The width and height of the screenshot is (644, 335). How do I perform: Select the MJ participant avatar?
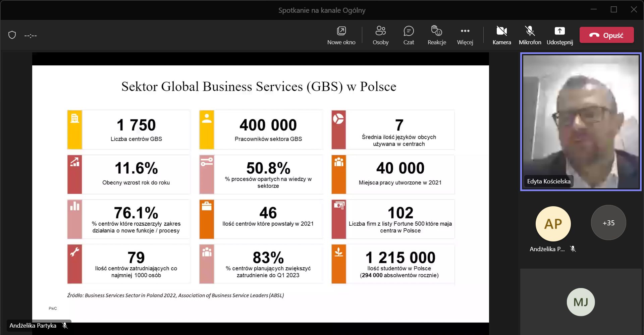coord(581,302)
